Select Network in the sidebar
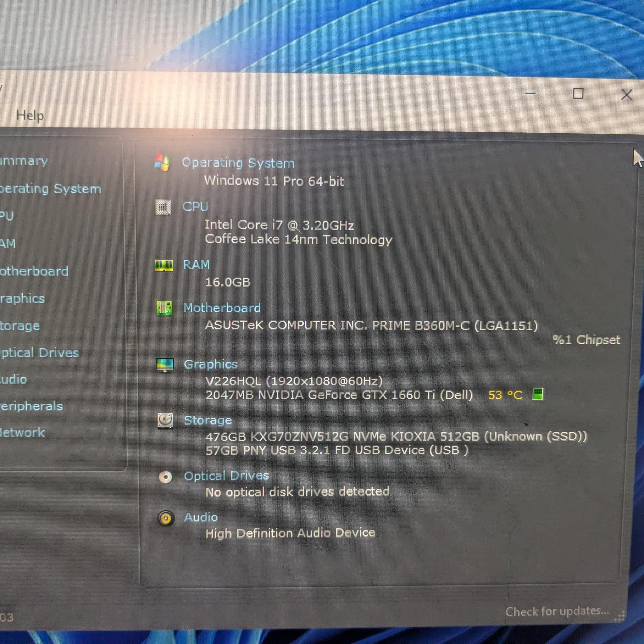Screen dimensions: 644x644 coord(22,433)
